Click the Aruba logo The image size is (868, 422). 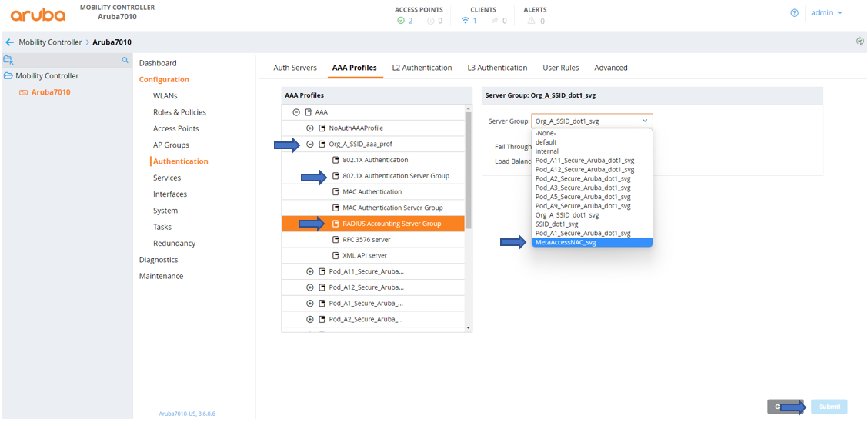pos(38,14)
